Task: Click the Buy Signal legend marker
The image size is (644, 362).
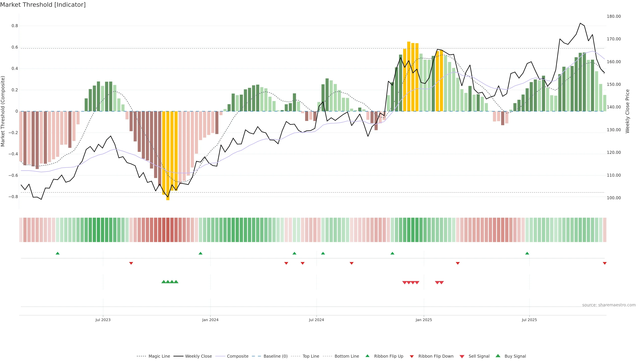Action: (498, 356)
